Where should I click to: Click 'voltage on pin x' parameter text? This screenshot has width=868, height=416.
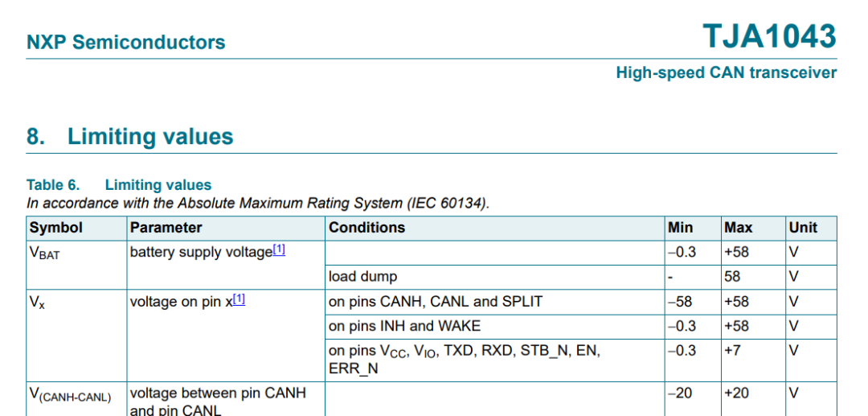(x=182, y=302)
